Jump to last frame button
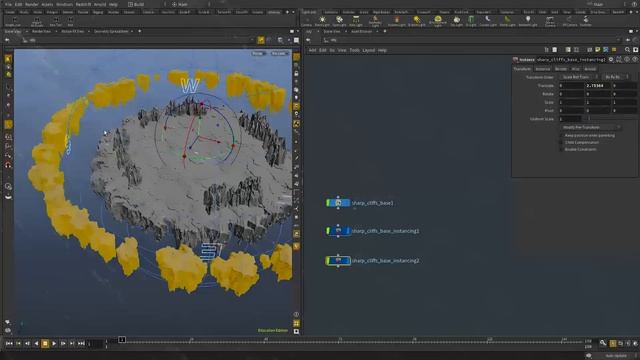This screenshot has width=640, height=360. coord(81,344)
